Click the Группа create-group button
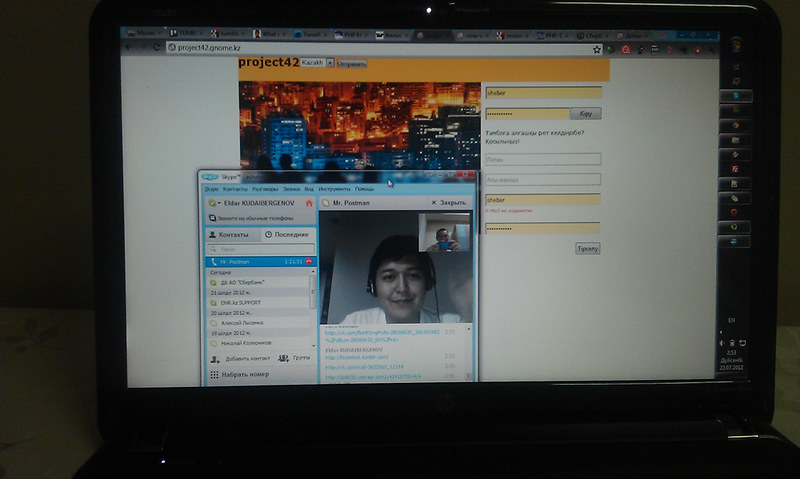 pos(294,358)
